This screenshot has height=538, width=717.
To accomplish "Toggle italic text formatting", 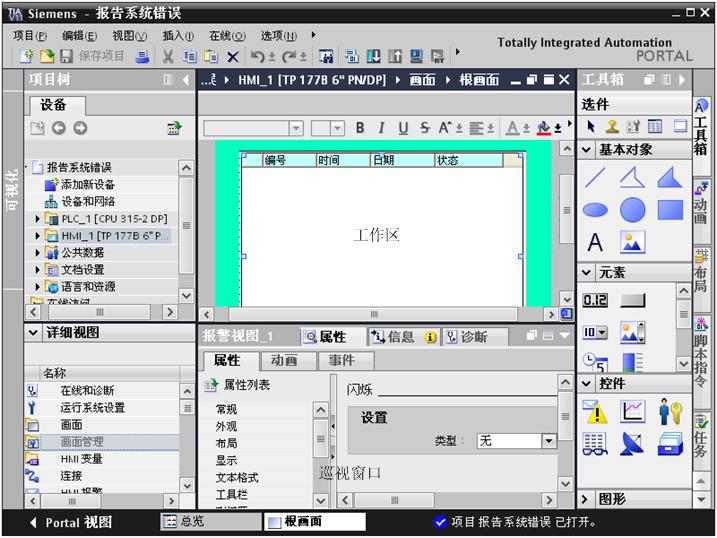I will tap(381, 128).
